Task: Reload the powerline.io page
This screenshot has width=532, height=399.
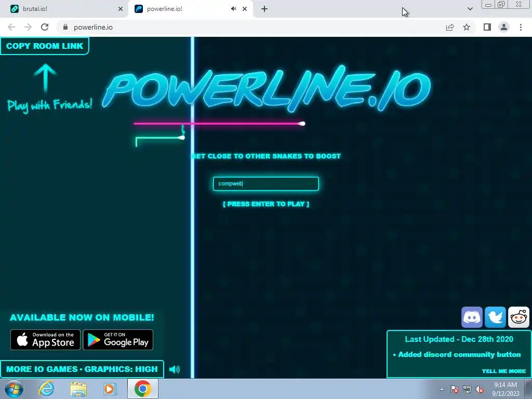Action: tap(45, 27)
